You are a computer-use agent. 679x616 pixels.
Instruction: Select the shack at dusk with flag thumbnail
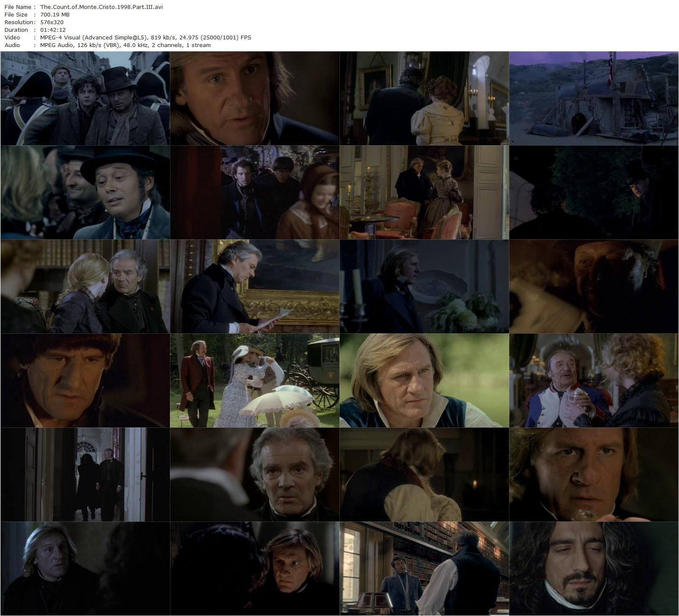tap(593, 98)
